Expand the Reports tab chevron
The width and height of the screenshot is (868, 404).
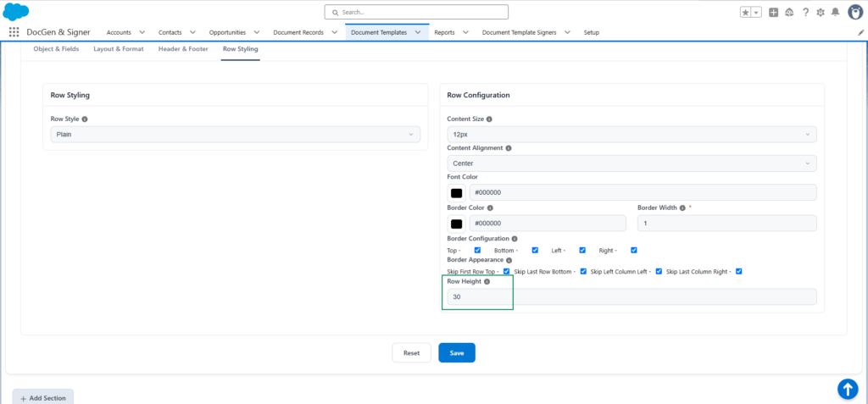point(465,33)
